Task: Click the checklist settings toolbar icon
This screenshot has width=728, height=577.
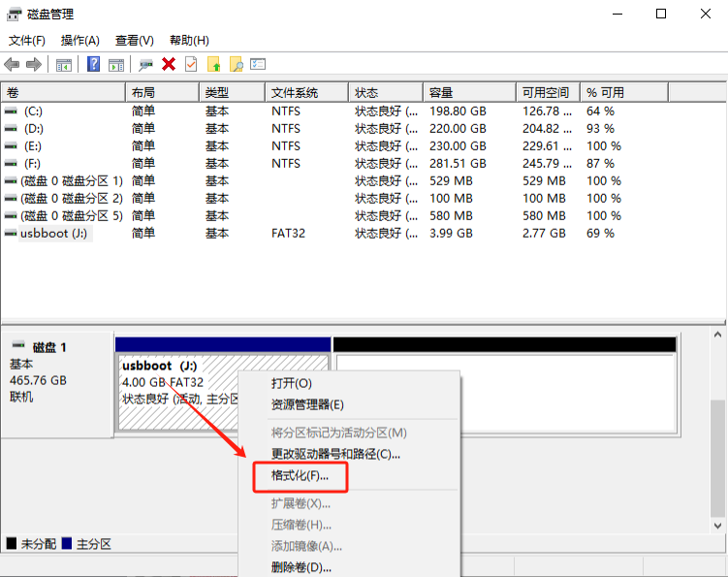Action: pos(258,64)
